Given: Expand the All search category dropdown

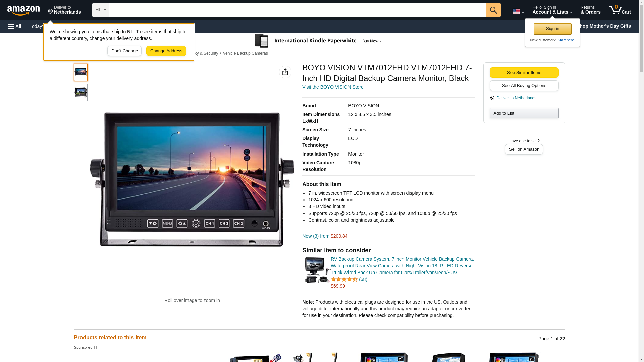Looking at the screenshot, I should click(x=100, y=10).
